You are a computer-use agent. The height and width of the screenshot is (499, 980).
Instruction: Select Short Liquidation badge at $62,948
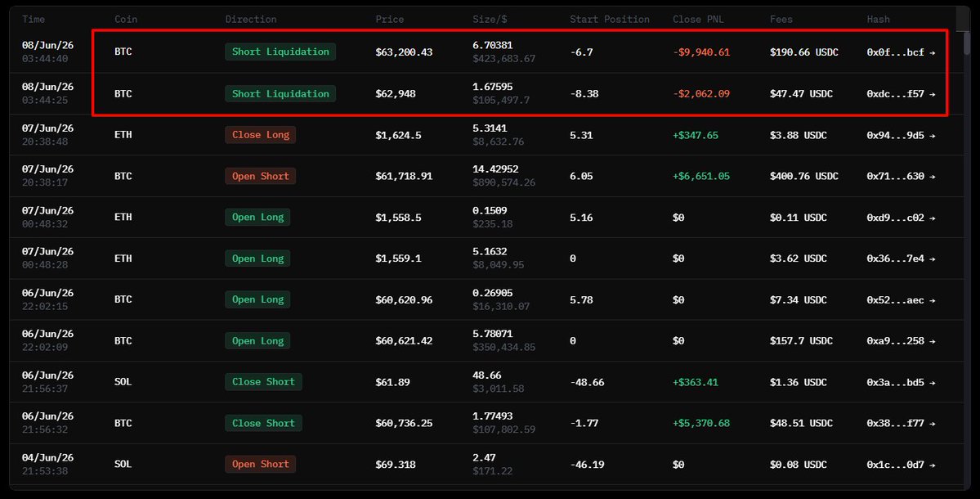[x=280, y=94]
